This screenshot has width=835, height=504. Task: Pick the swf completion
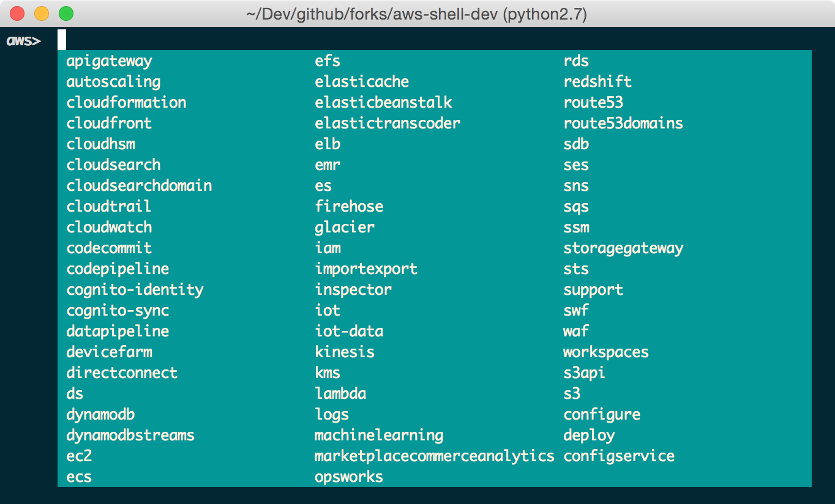pyautogui.click(x=576, y=311)
